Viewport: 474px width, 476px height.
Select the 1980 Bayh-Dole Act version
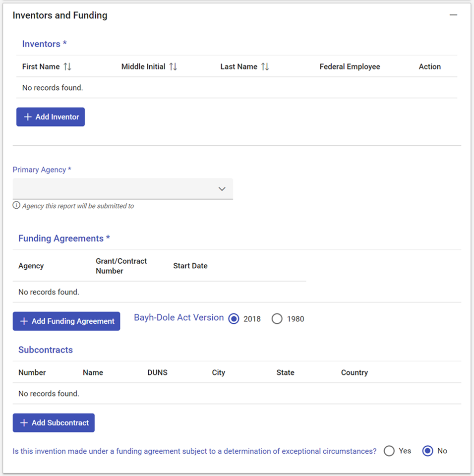click(277, 319)
